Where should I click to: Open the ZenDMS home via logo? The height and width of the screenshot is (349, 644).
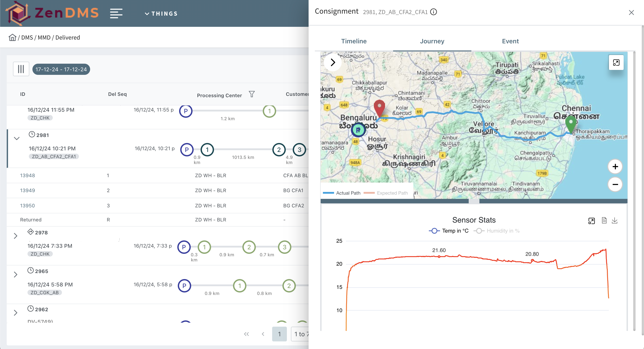(53, 13)
